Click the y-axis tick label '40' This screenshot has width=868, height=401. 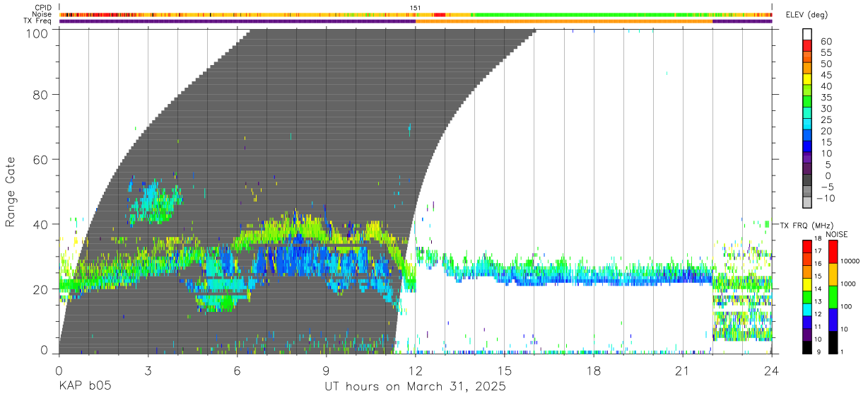pos(42,224)
